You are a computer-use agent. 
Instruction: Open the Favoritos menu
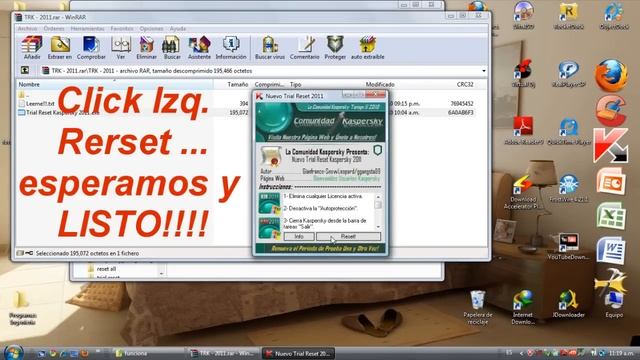click(x=122, y=29)
